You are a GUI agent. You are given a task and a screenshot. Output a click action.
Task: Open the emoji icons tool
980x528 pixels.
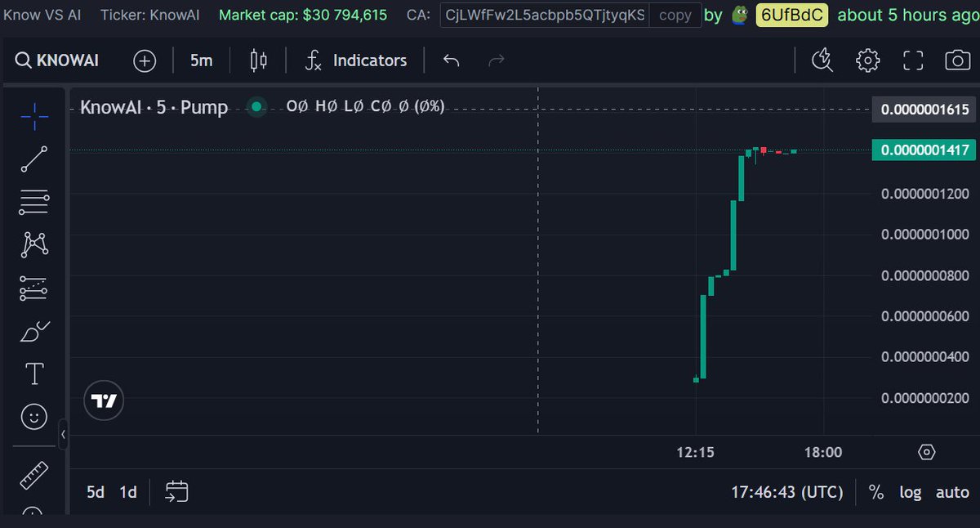click(34, 418)
